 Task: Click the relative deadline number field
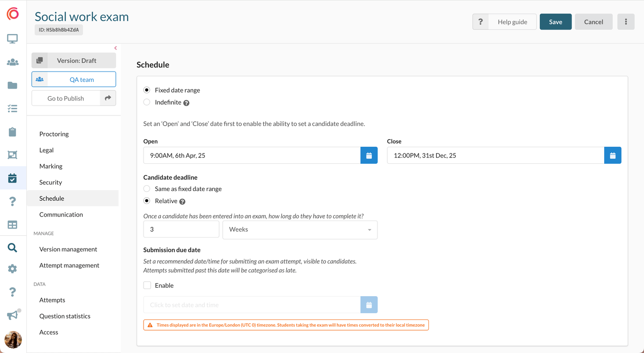pos(181,230)
